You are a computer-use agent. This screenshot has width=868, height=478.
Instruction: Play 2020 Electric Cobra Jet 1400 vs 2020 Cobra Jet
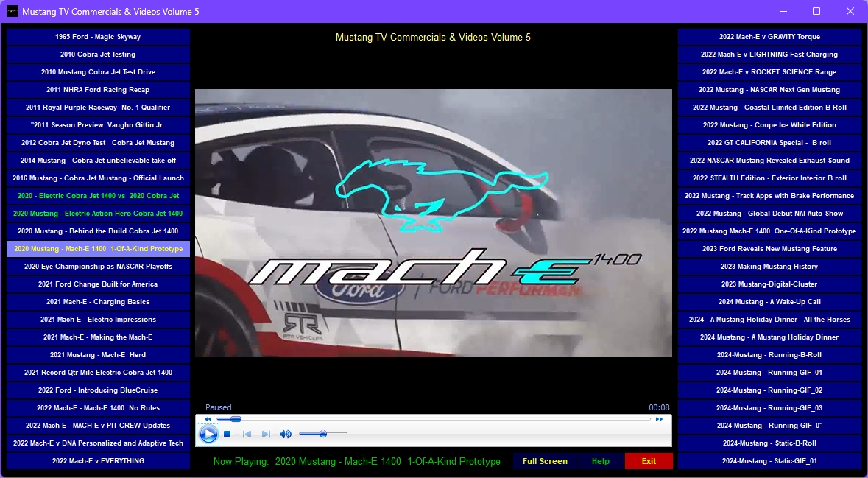98,196
